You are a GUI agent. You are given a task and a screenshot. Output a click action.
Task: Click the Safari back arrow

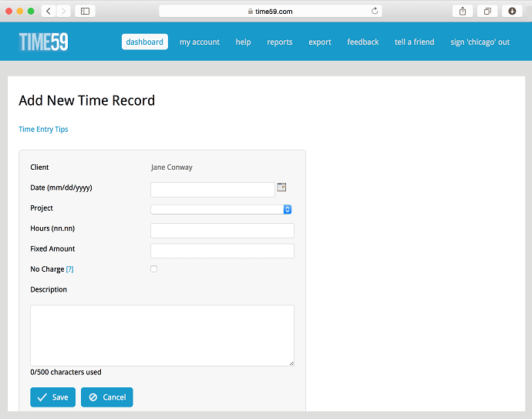[x=49, y=11]
